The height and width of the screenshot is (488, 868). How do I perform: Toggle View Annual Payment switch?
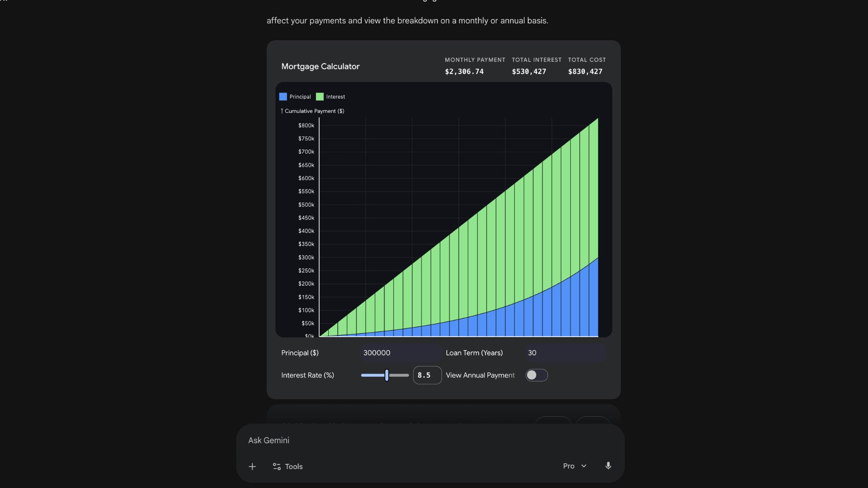tap(536, 375)
